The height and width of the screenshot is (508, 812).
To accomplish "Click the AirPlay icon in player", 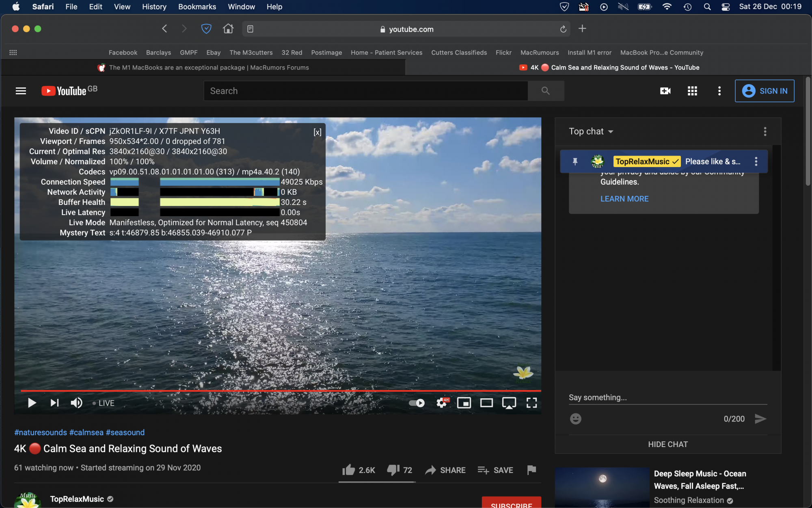I will coord(509,403).
